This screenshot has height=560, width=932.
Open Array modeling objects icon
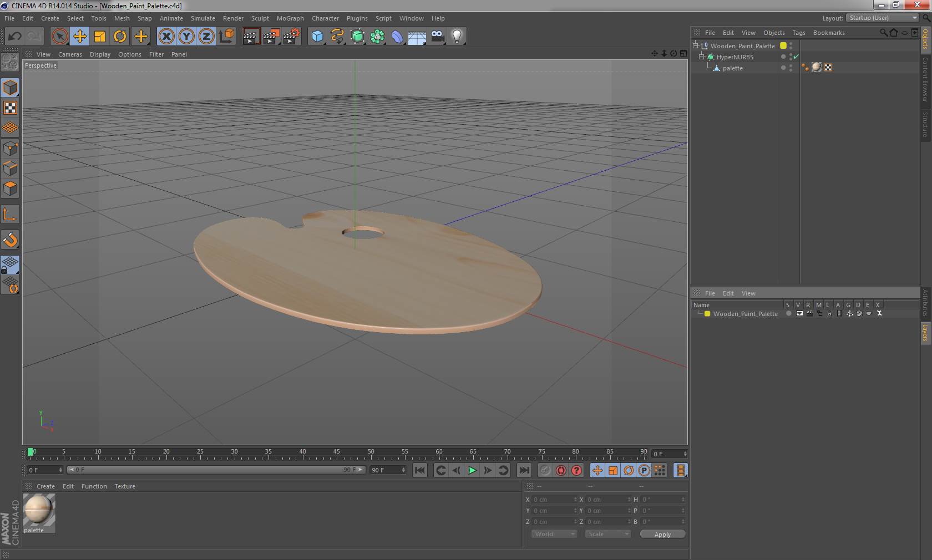377,37
